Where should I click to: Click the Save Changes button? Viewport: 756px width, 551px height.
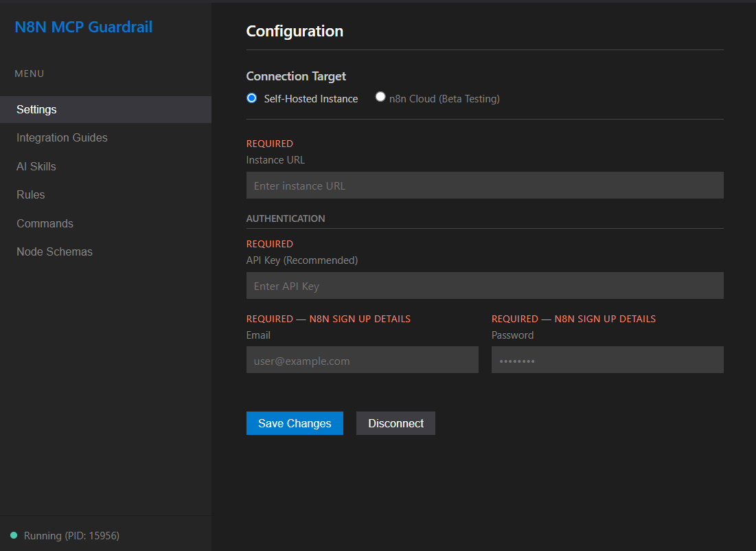coord(295,423)
